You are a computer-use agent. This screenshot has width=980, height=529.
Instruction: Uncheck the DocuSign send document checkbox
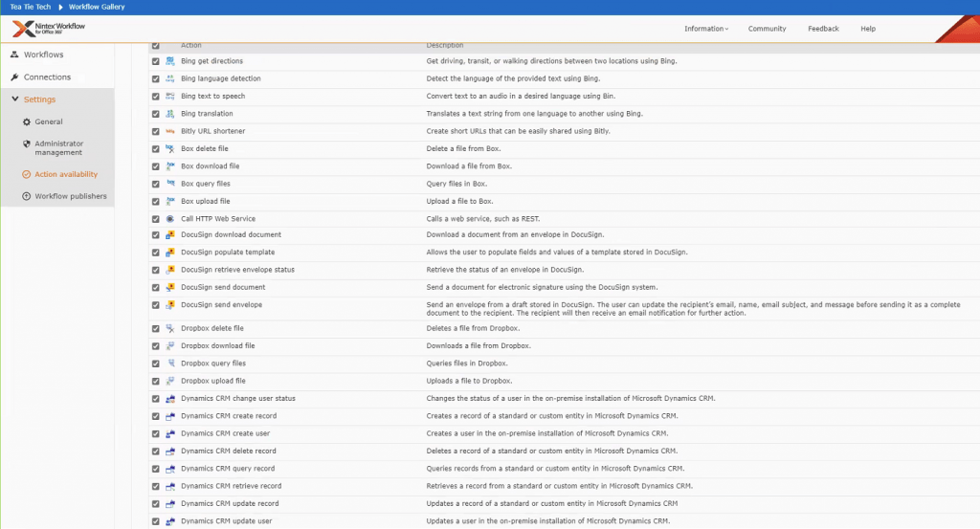coord(156,287)
